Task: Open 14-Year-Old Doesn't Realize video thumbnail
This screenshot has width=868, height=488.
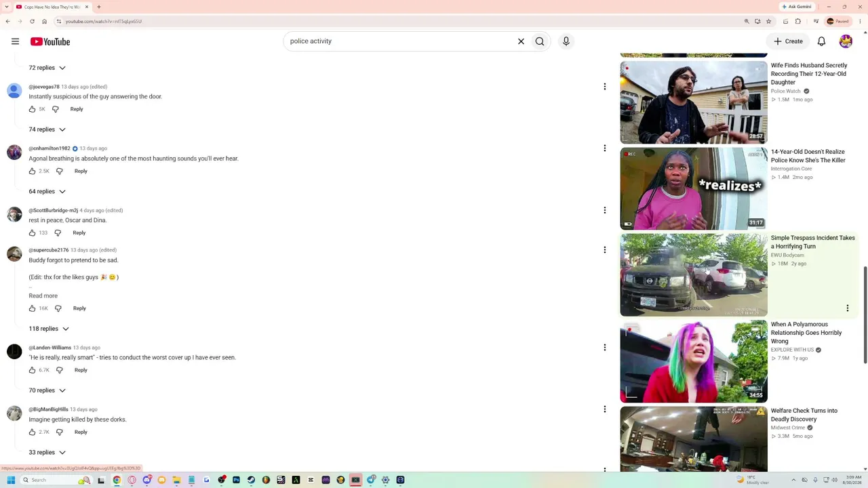Action: [x=694, y=188]
